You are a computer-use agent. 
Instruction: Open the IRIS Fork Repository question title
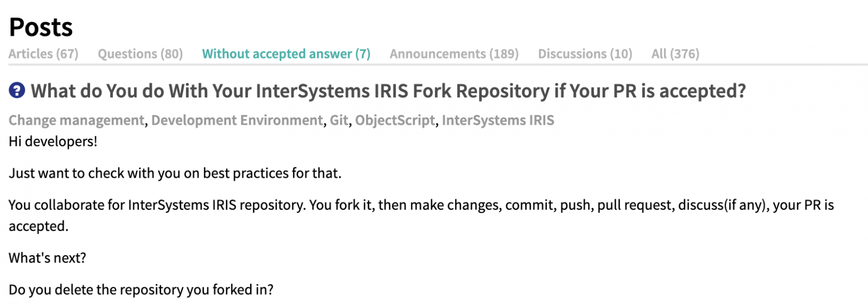388,91
